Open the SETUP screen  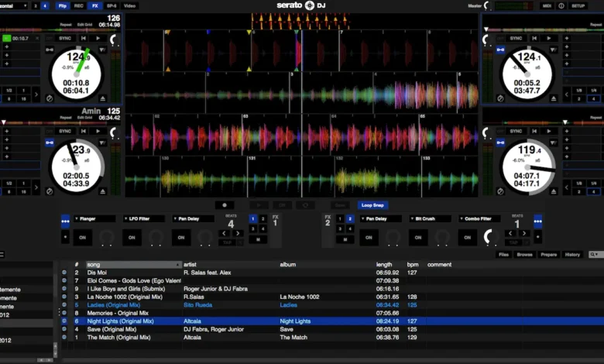click(x=578, y=5)
